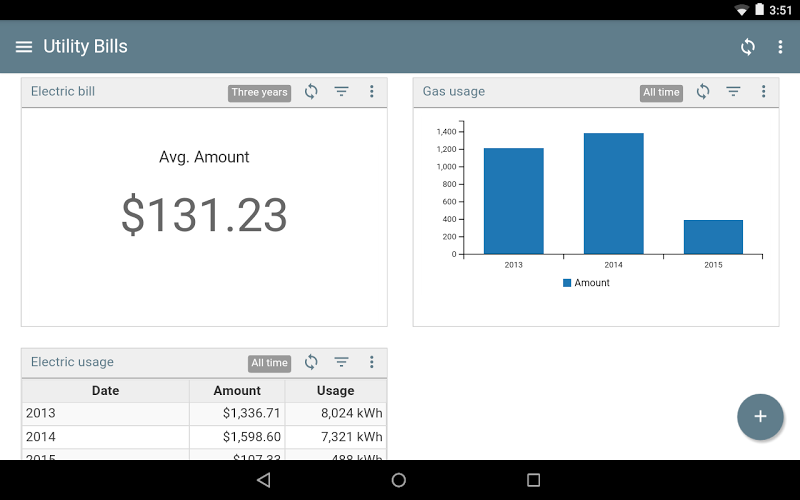The image size is (800, 500).
Task: Open Gas usage widget overflow menu
Action: click(x=763, y=92)
